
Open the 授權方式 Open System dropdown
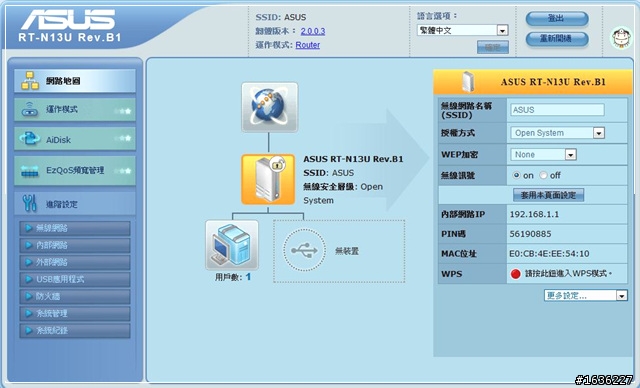[557, 133]
